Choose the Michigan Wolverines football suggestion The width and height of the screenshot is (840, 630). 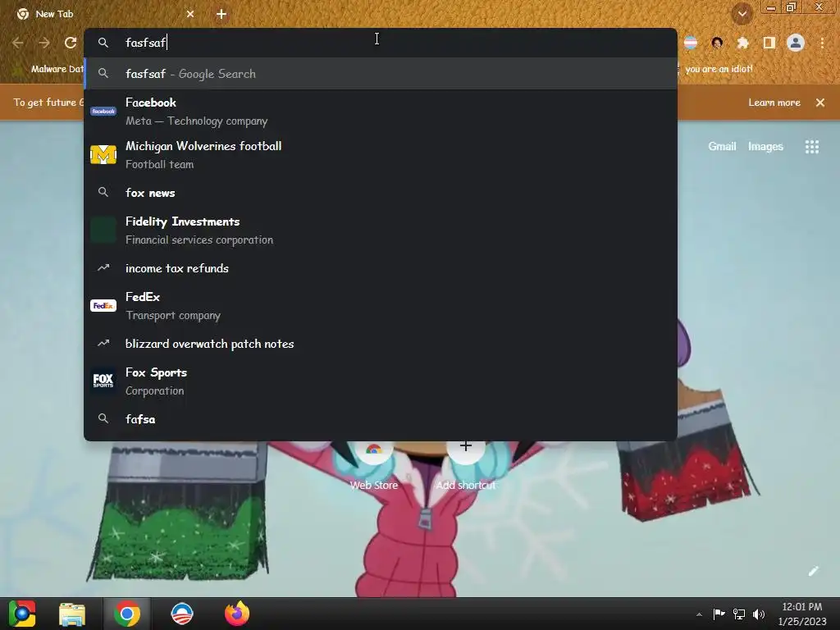[x=381, y=155]
